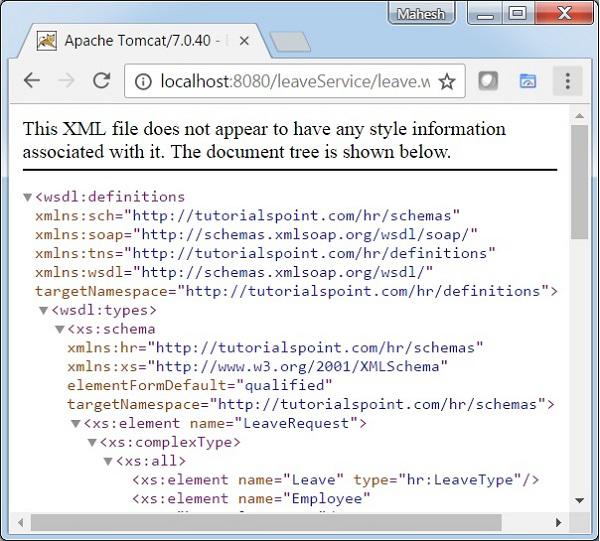The width and height of the screenshot is (600, 541).
Task: Click the xmlns:soap attribute line
Action: (256, 235)
